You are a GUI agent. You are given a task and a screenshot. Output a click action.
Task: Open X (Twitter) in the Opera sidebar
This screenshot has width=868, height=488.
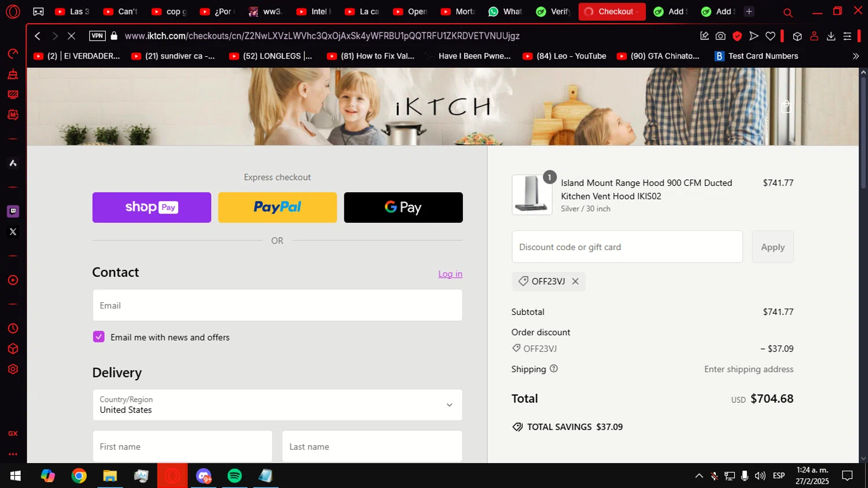(x=13, y=232)
